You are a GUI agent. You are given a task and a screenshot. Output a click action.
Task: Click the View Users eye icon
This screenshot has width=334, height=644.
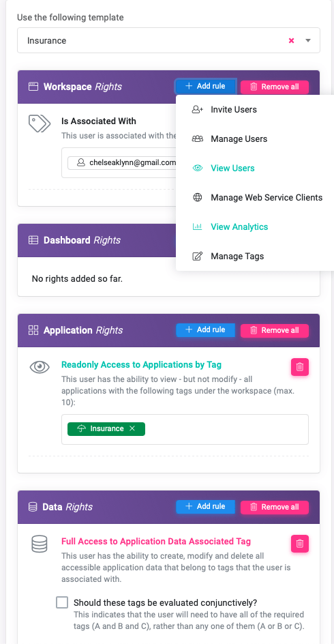(198, 168)
